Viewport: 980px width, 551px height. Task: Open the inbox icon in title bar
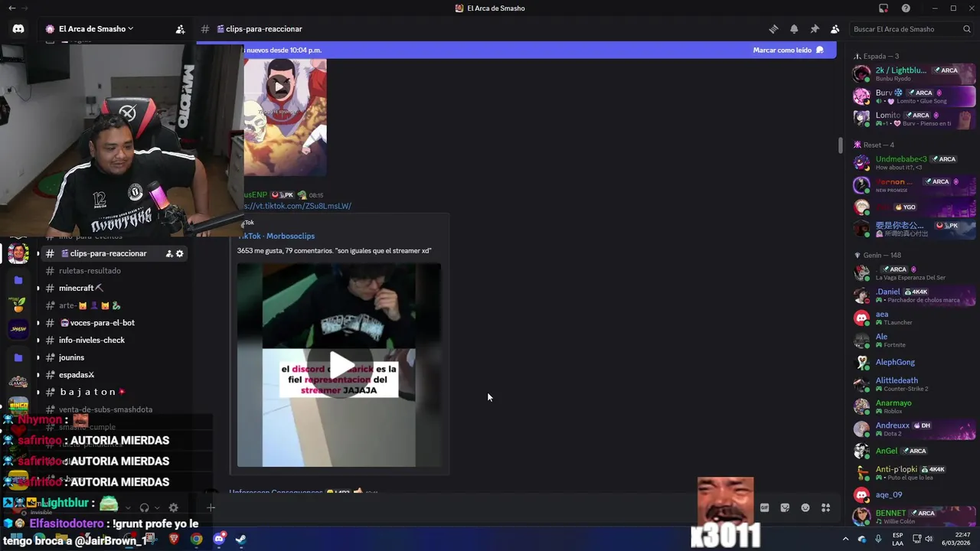884,8
